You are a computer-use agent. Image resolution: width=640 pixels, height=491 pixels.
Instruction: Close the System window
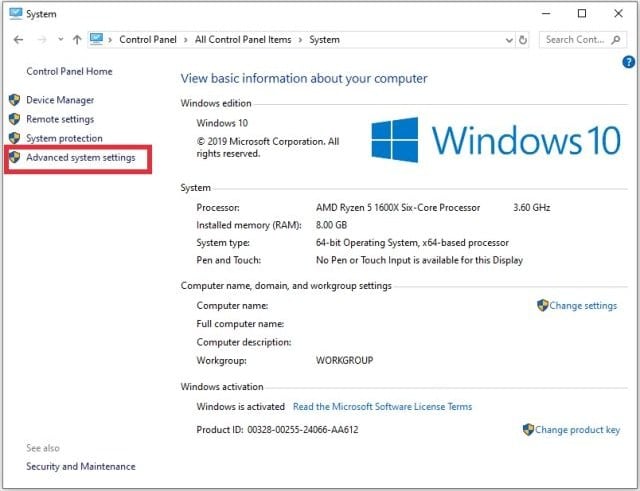618,13
